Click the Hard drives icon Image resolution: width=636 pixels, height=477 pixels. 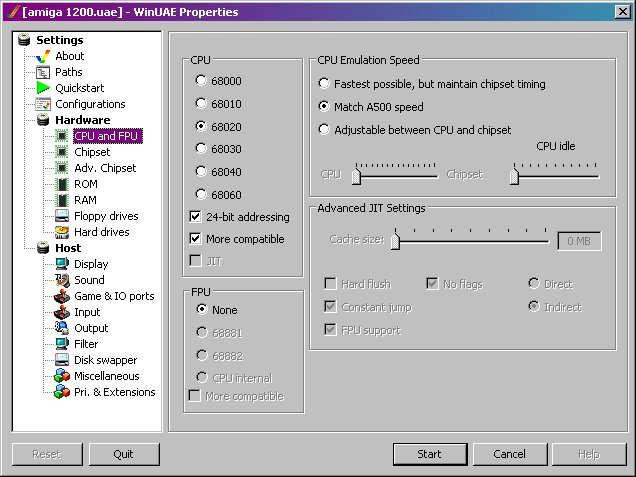pos(62,232)
